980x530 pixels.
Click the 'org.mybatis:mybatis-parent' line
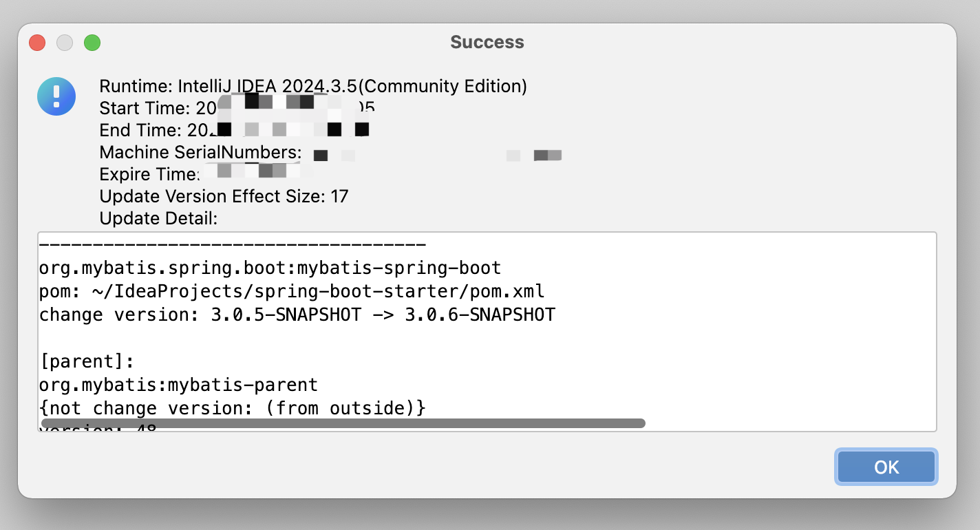pos(179,385)
